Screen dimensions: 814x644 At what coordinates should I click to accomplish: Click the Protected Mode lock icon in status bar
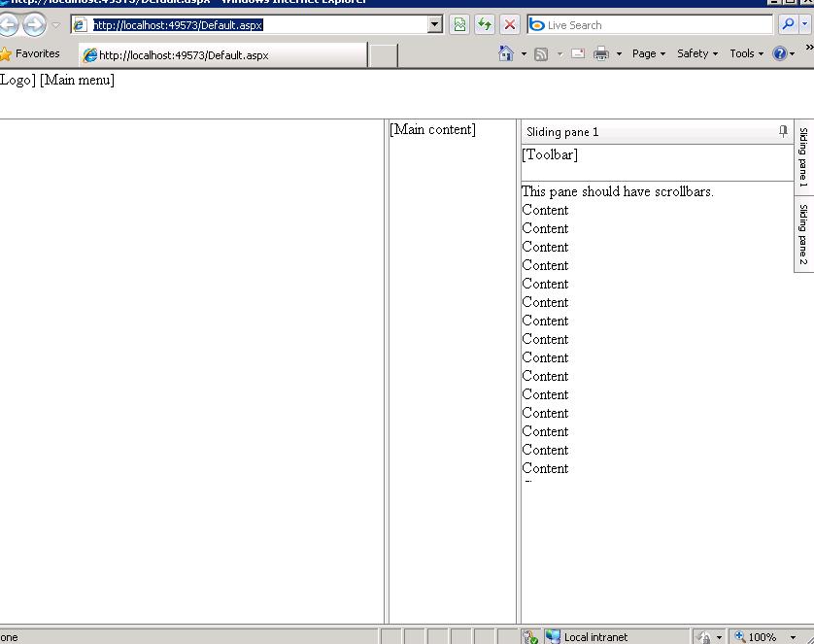pyautogui.click(x=704, y=637)
